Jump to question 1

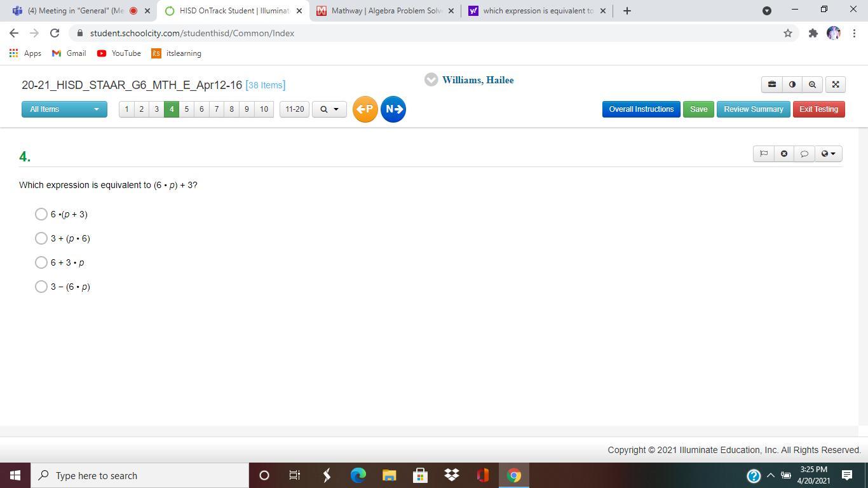[126, 109]
